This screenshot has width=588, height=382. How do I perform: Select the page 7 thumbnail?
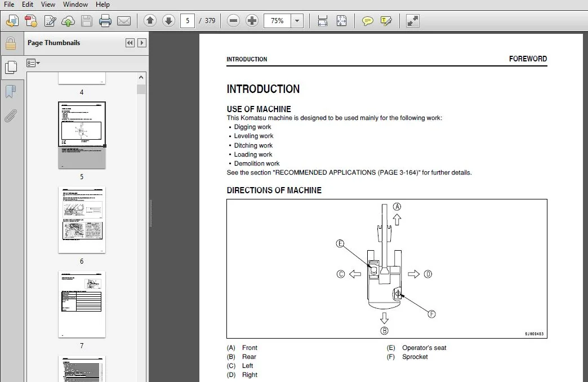coord(82,304)
